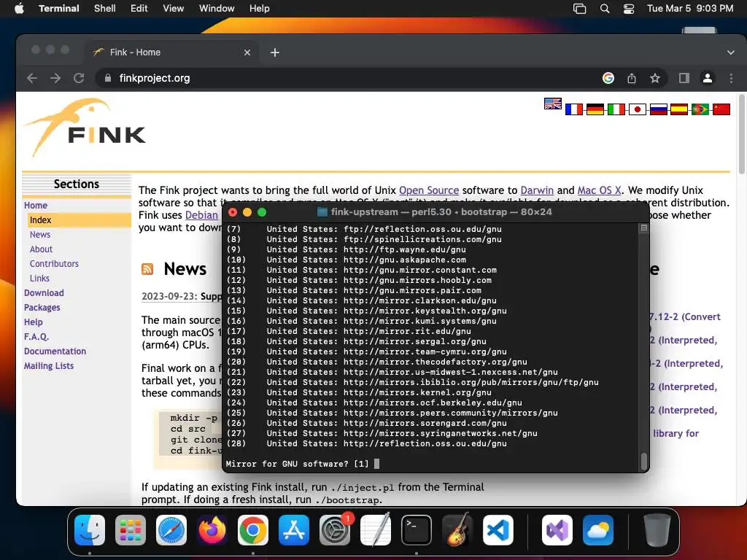Click the Google icon in address bar

[608, 78]
